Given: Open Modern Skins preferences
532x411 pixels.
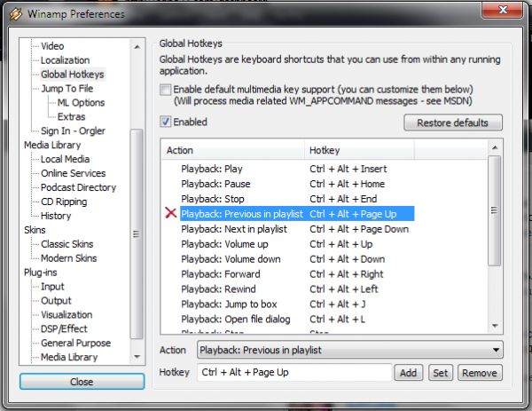Looking at the screenshot, I should pos(69,258).
